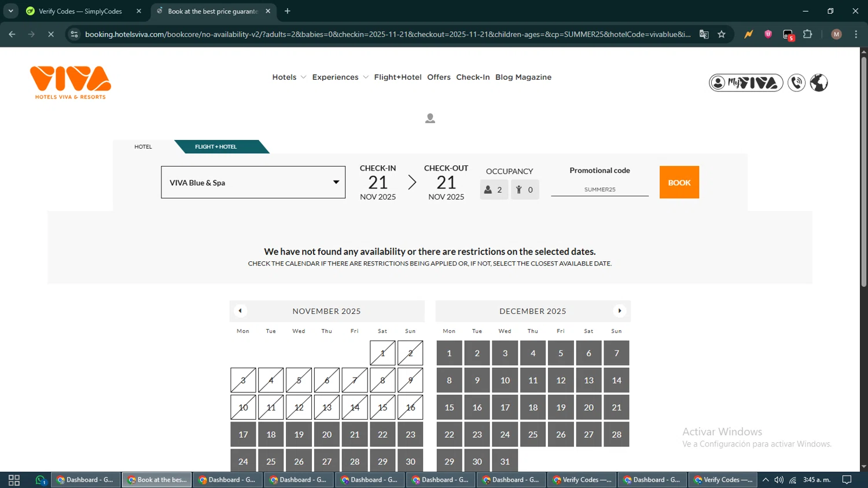Open the MyVIVA account login icon
Image resolution: width=868 pixels, height=488 pixels.
click(x=746, y=83)
